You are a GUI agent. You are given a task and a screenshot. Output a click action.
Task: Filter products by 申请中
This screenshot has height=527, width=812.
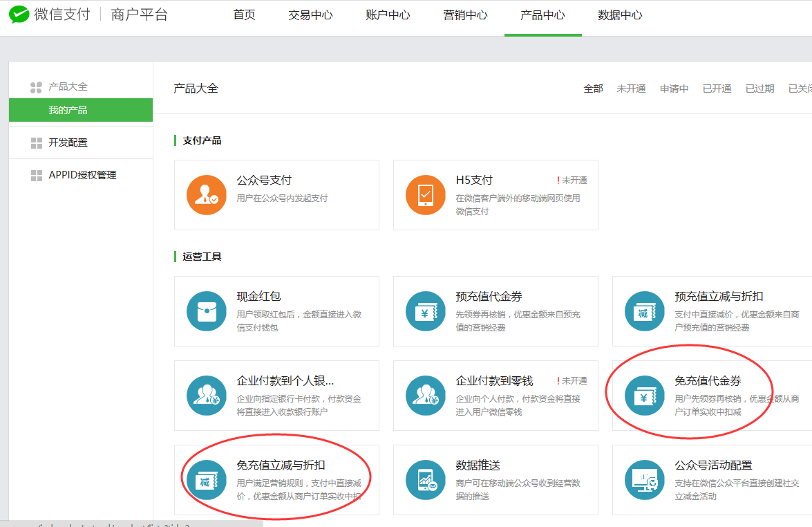[x=674, y=89]
